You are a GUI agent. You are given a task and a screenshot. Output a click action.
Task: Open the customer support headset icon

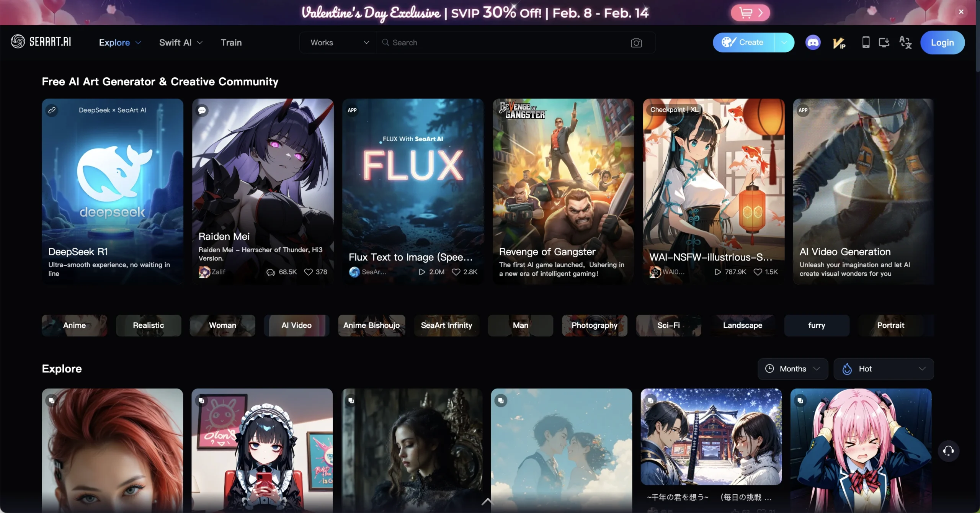pos(948,451)
